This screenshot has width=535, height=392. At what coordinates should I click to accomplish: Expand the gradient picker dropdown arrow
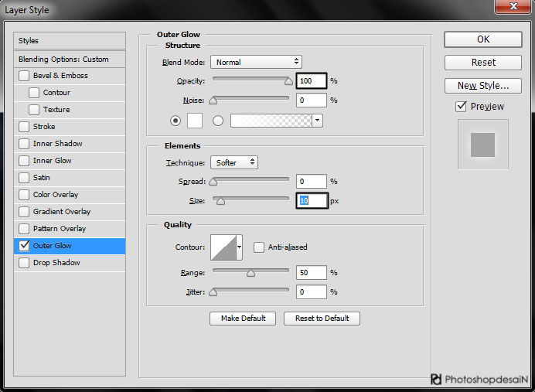(x=318, y=121)
